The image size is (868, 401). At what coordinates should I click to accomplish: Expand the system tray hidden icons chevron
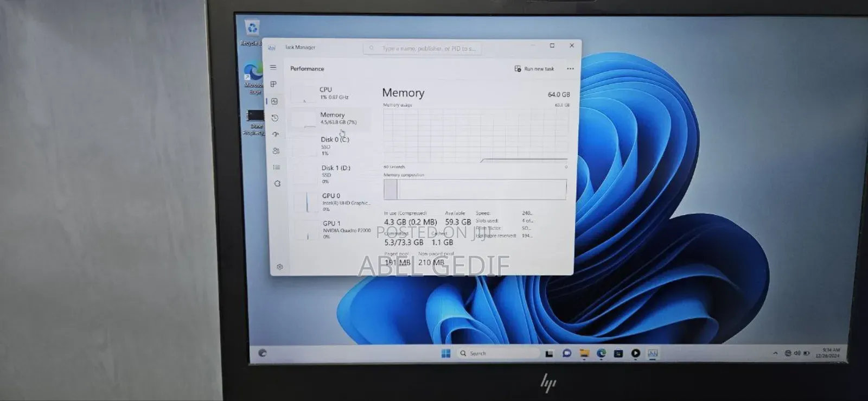(x=775, y=353)
